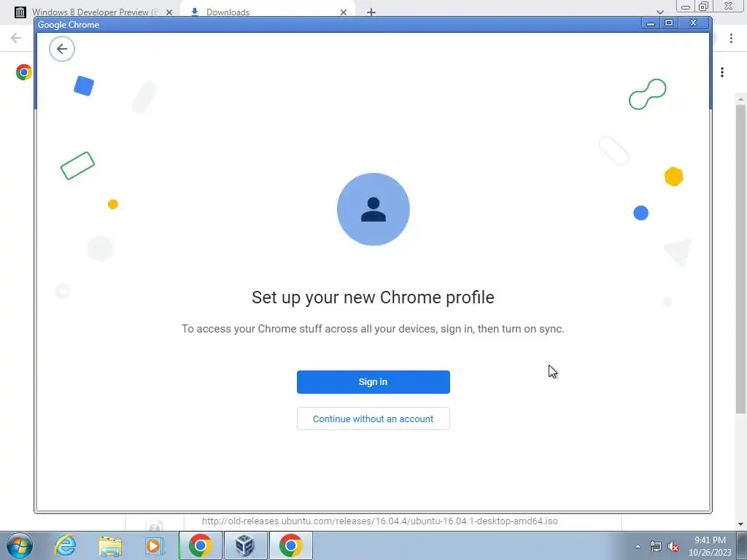Choose Continue without an account

(373, 419)
